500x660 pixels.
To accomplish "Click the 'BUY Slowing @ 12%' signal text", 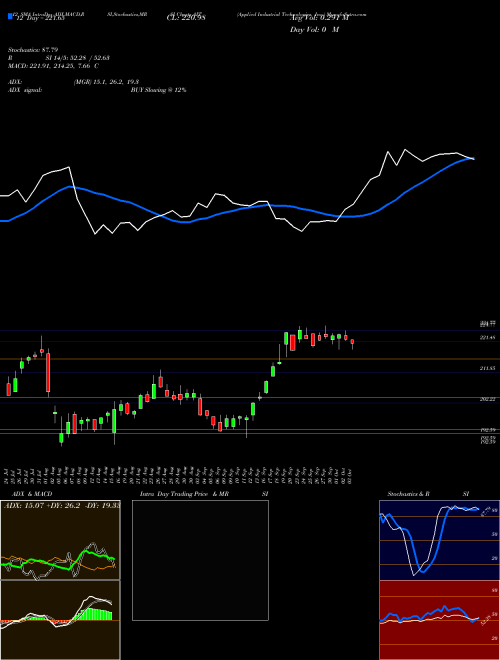I will tap(158, 90).
